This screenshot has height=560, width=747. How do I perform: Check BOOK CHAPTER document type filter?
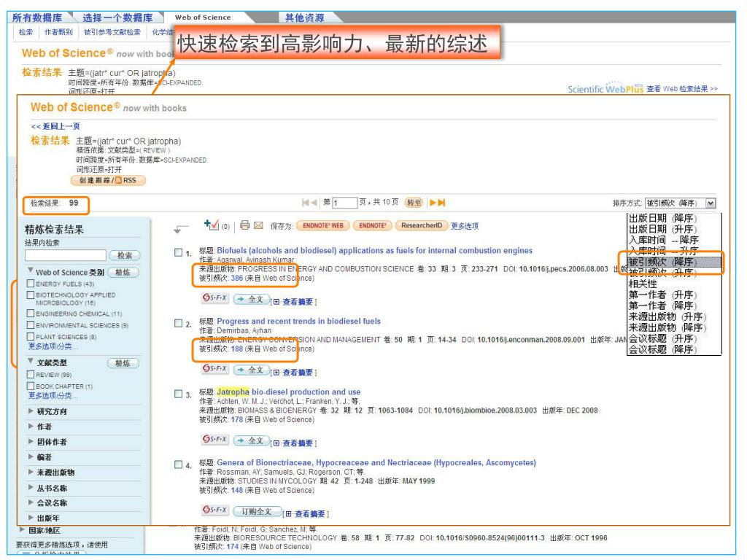tap(31, 386)
